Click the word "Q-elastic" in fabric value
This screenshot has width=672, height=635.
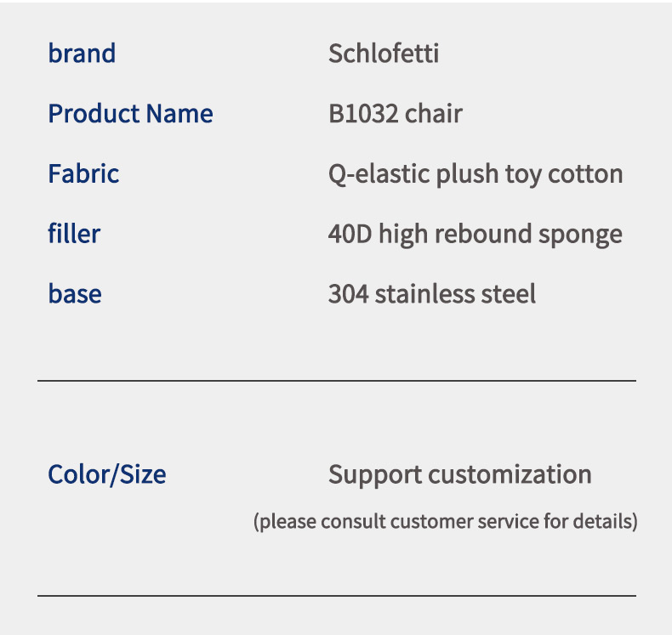point(379,174)
